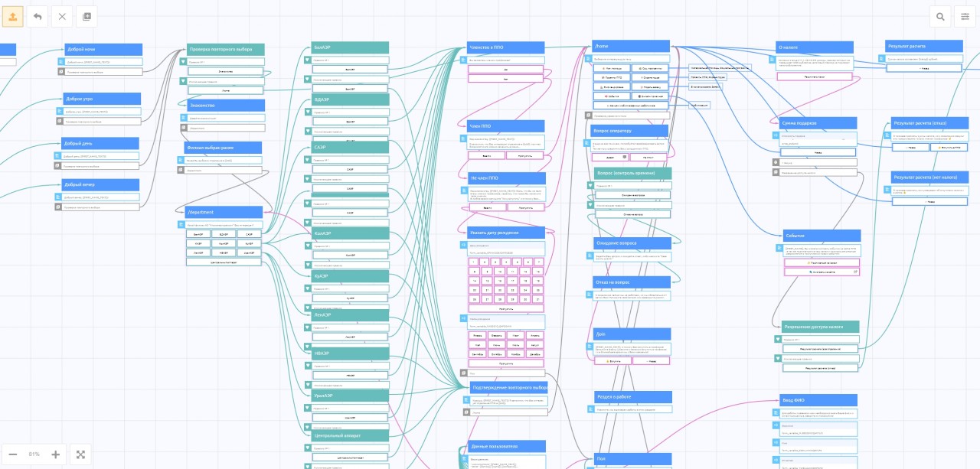Click the 'Результат расчета' block header
Image resolution: width=980 pixels, height=469 pixels.
pos(923,47)
